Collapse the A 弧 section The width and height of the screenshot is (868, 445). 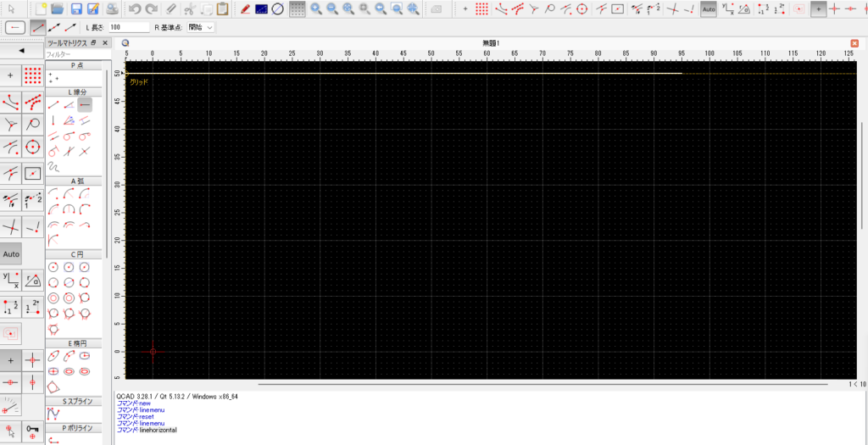pos(78,181)
